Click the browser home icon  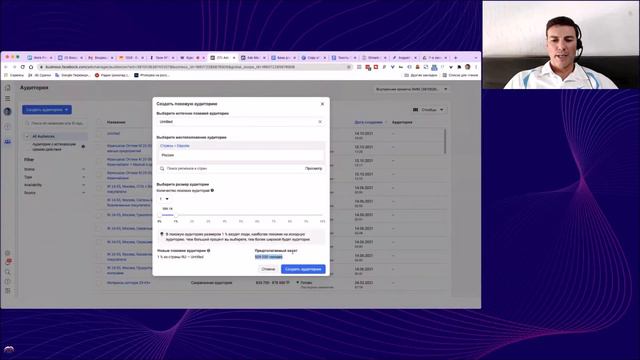pyautogui.click(x=31, y=67)
